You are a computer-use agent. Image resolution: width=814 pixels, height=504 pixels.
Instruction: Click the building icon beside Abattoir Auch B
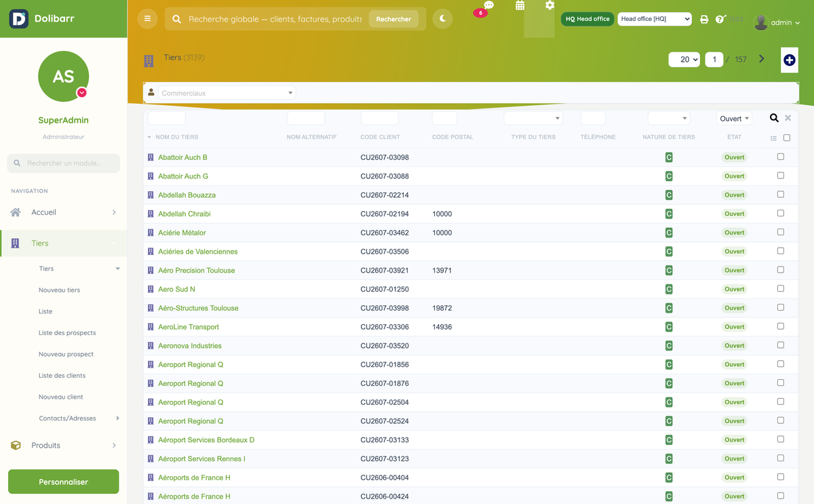(151, 157)
